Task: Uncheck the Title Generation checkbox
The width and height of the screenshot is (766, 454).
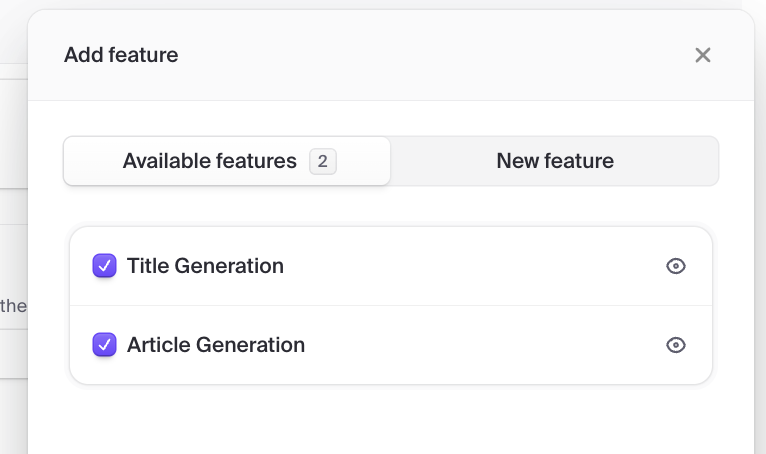Action: [x=104, y=266]
